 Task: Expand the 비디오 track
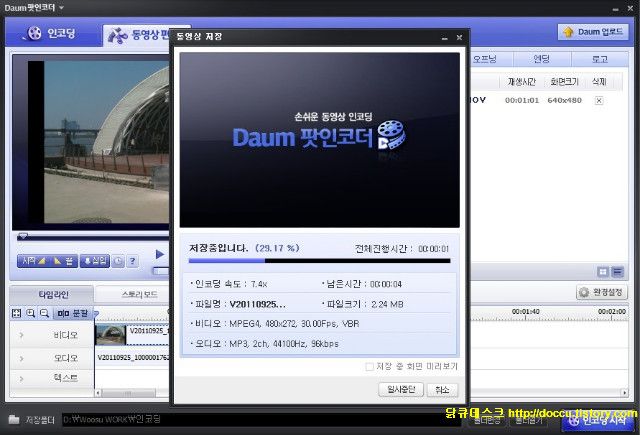21,335
